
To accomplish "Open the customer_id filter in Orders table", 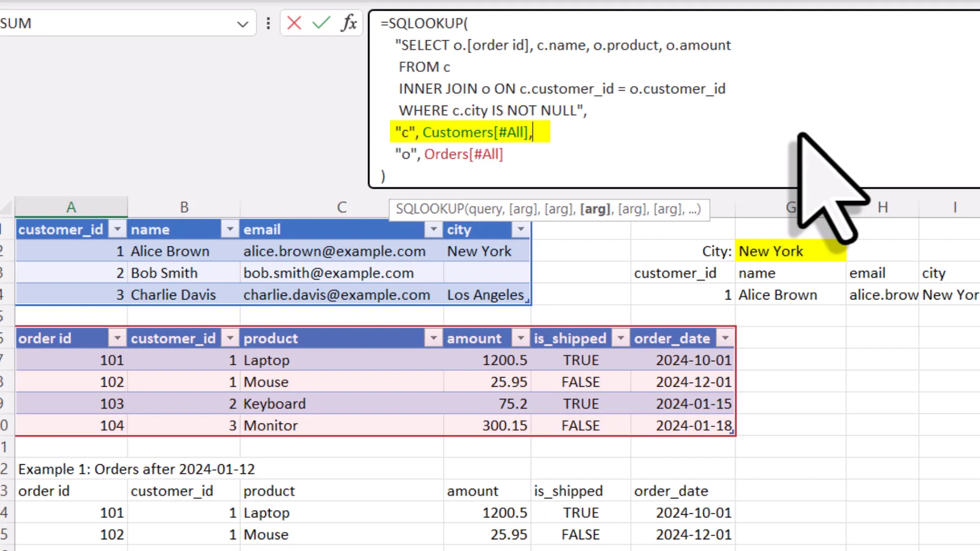I will pyautogui.click(x=230, y=338).
